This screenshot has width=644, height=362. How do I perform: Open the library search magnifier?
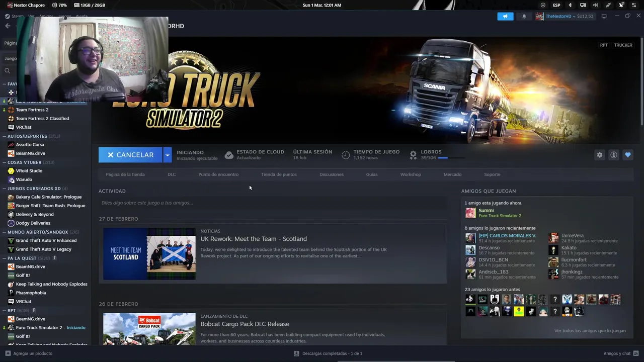7,70
